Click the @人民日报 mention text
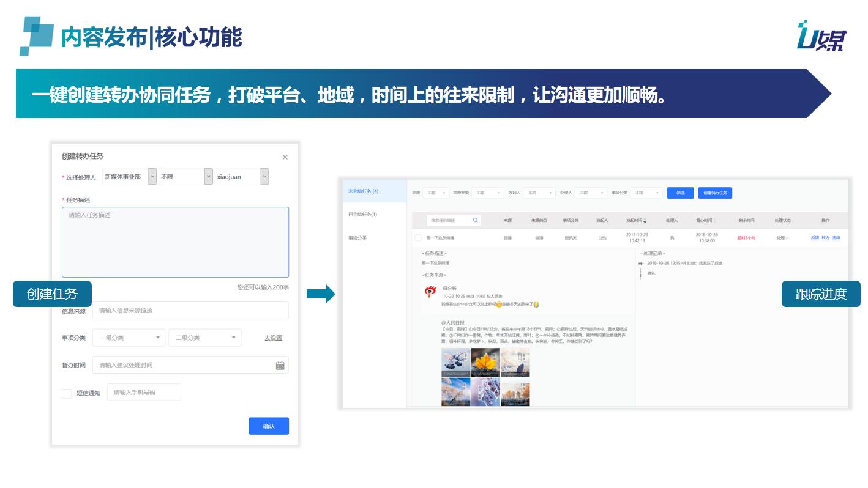This screenshot has width=868, height=488. (x=452, y=323)
